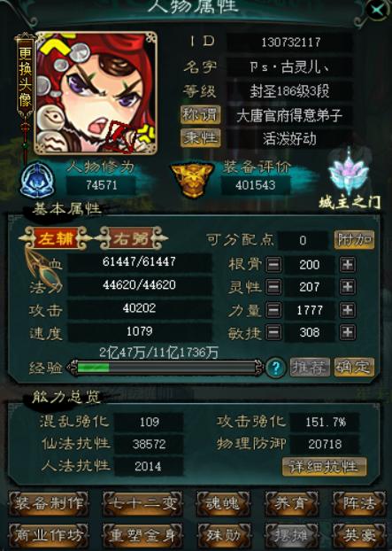Click the 经验 experience progress bar
The width and height of the screenshot is (392, 551).
click(x=165, y=368)
